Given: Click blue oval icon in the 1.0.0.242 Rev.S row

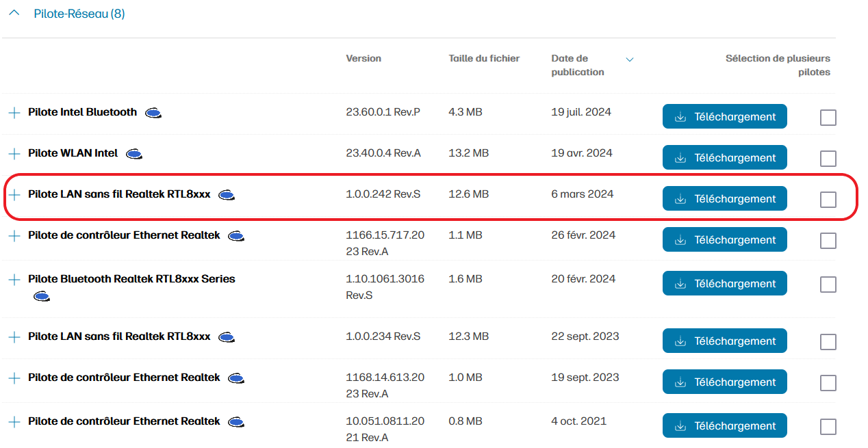Looking at the screenshot, I should pyautogui.click(x=227, y=195).
